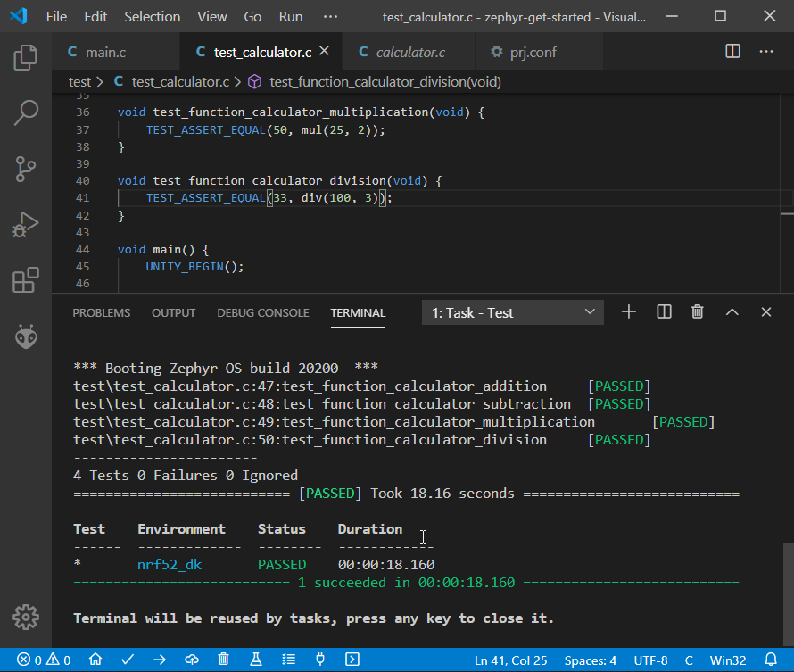Click on 'UNITY_BEGIN();' code line
This screenshot has width=794, height=672.
tap(195, 266)
